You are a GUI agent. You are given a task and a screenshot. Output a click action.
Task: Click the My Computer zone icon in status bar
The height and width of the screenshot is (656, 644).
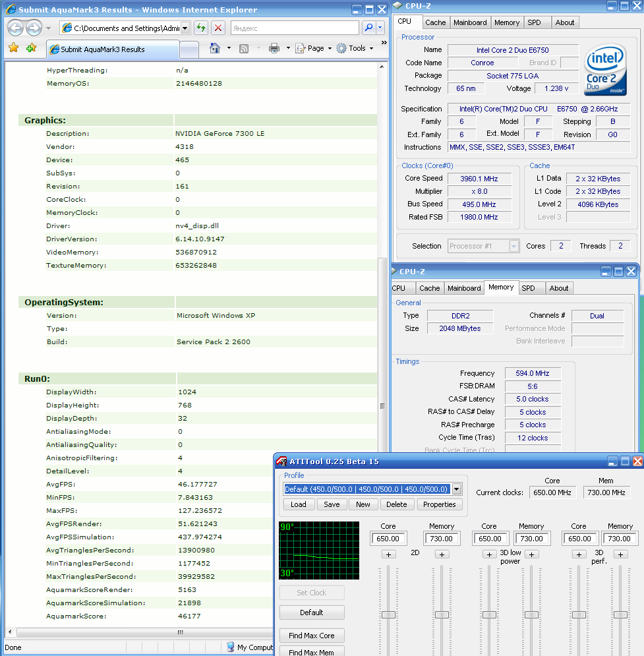point(231,647)
